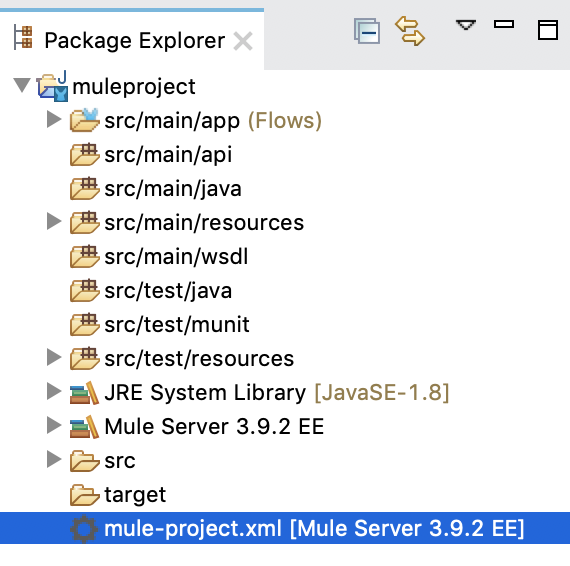Expand the src/main/resources folder
Image resolution: width=570 pixels, height=566 pixels.
click(x=54, y=221)
